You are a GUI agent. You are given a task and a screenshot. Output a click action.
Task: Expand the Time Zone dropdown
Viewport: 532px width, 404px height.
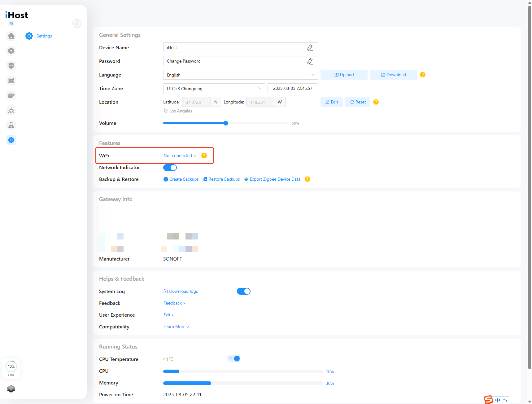pyautogui.click(x=214, y=88)
